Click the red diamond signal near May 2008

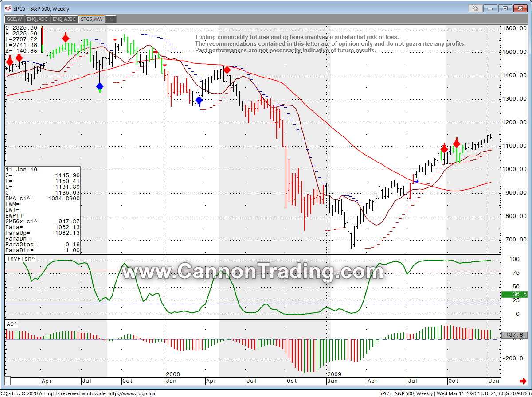(x=227, y=70)
